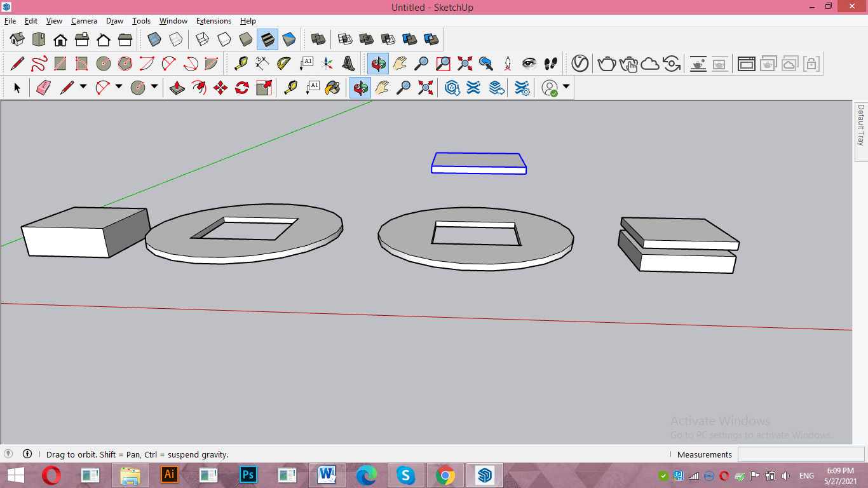Pick the Axes tool
This screenshot has height=488, width=868.
coord(327,63)
